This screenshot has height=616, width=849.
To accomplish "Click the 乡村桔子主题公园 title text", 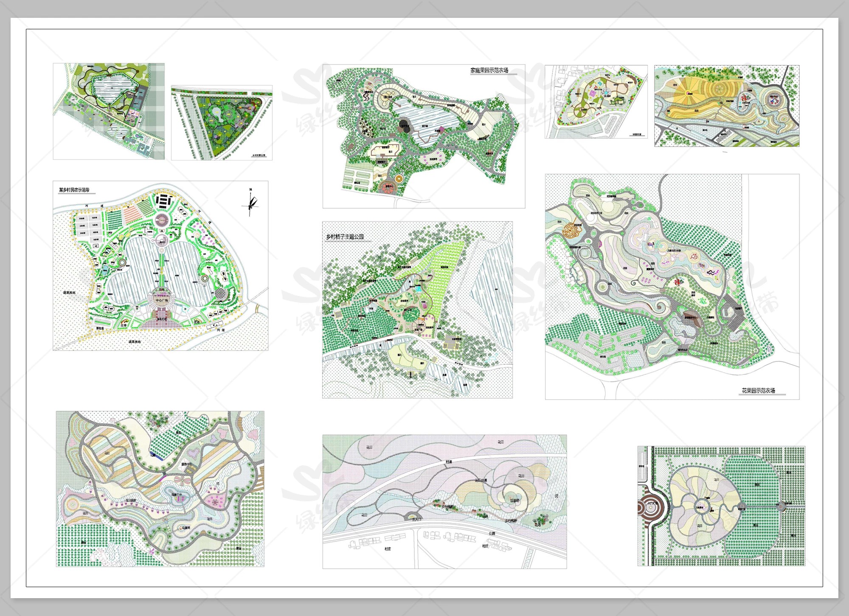I will [345, 237].
